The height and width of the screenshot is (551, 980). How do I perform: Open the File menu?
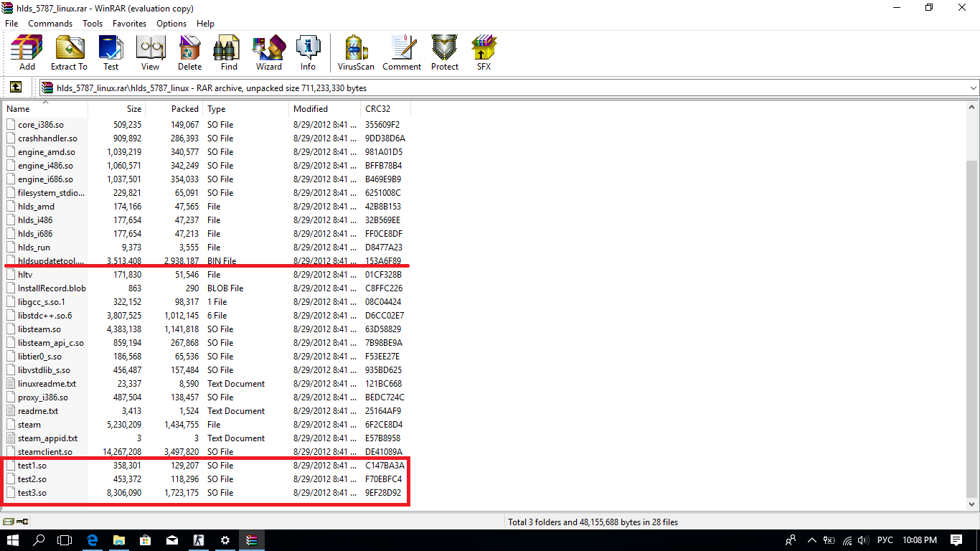coord(11,24)
